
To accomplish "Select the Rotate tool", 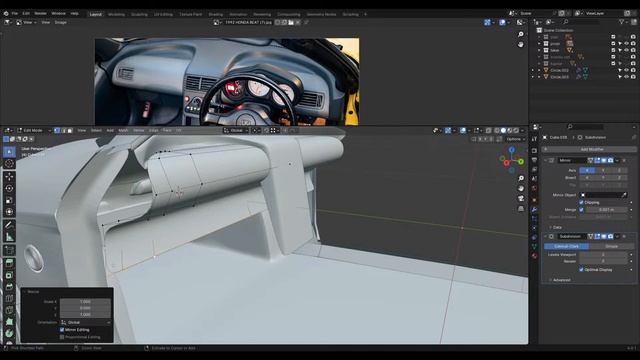I will click(9, 189).
